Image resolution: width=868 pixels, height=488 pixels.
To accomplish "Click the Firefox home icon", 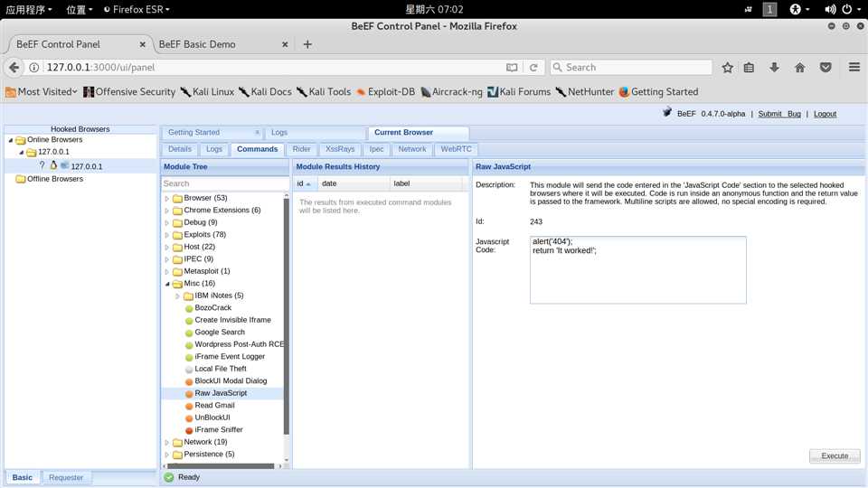I will click(x=800, y=68).
